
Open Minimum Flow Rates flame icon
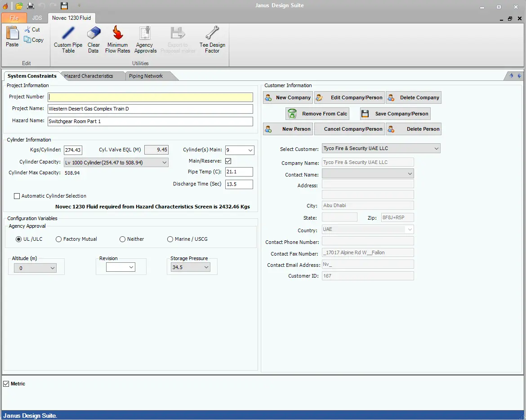[117, 33]
